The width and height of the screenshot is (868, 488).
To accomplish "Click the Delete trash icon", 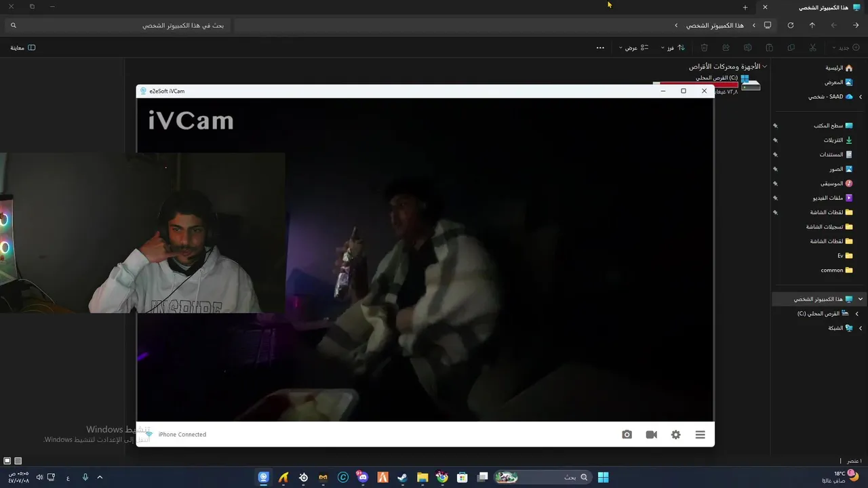I will click(x=704, y=47).
